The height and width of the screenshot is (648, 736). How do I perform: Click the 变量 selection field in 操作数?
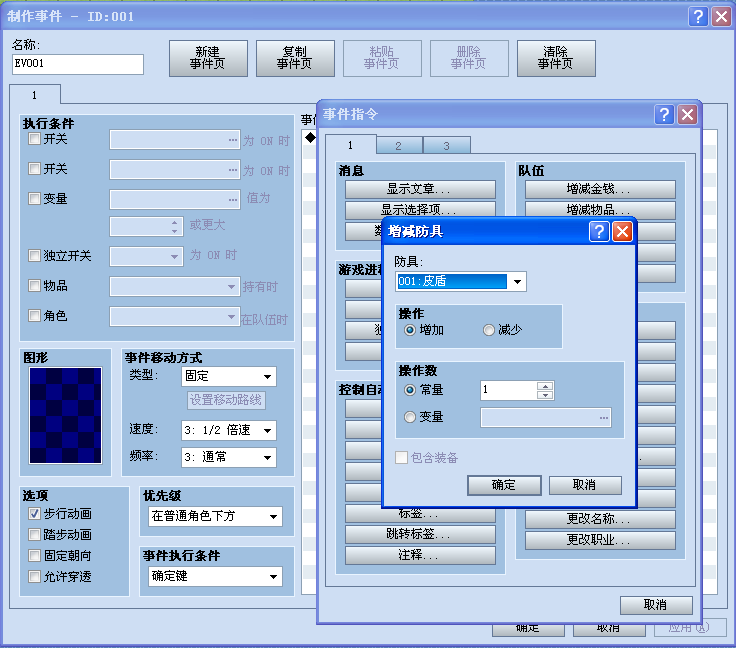click(x=546, y=418)
